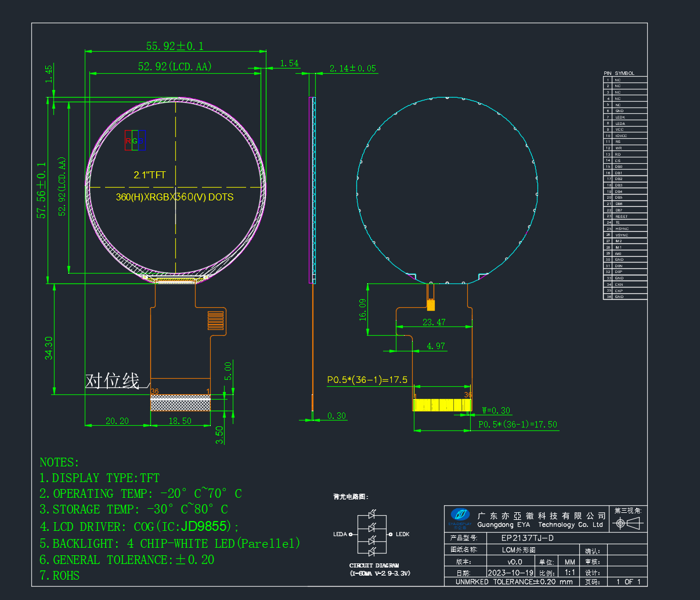
Task: Select the Guangdong EYA Technology Co. Ltd name
Action: 540,525
